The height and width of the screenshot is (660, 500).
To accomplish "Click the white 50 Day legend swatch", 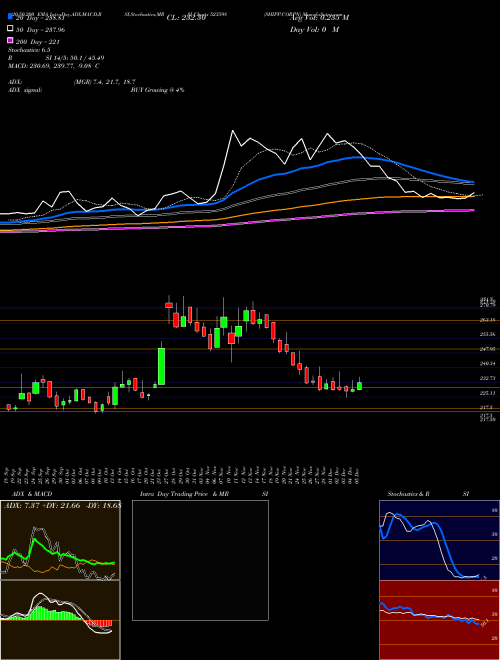I will click(x=10, y=29).
